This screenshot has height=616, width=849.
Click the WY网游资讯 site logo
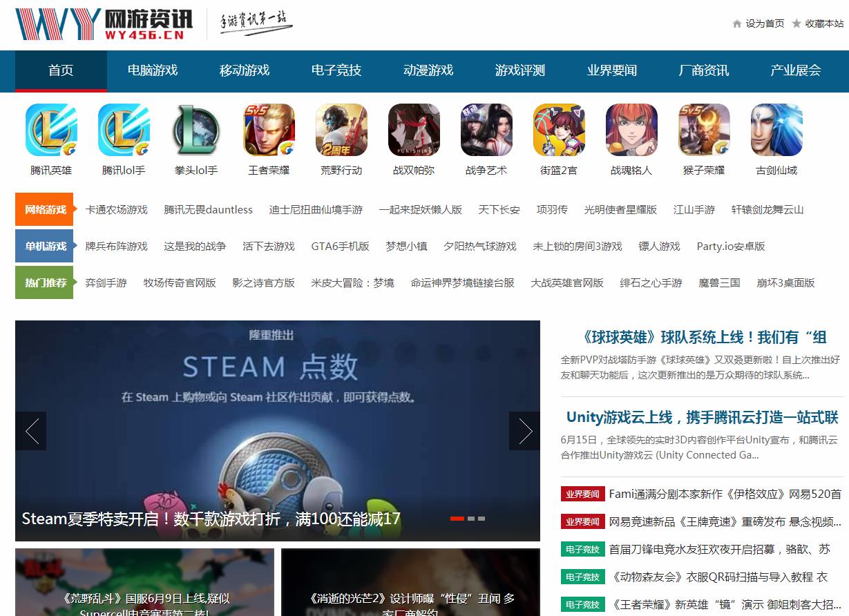[104, 24]
